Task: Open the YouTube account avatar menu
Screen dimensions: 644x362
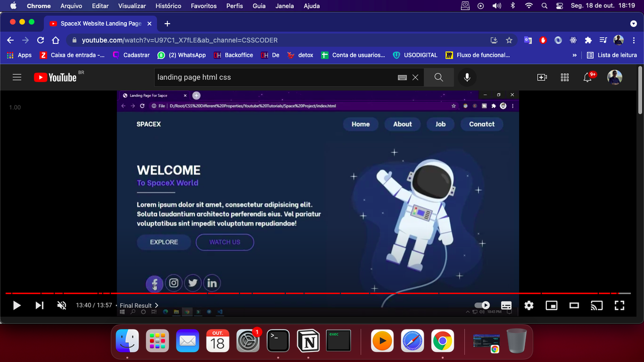Action: point(615,77)
